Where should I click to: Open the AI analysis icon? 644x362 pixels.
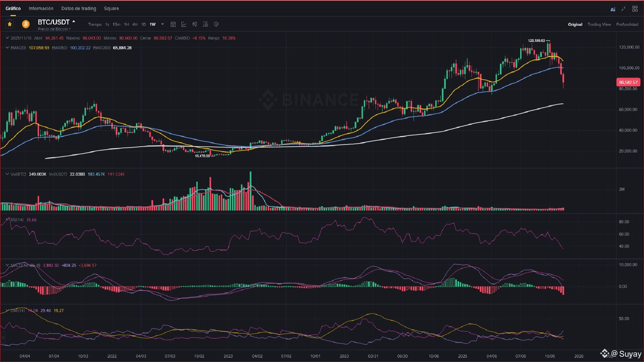(x=612, y=9)
